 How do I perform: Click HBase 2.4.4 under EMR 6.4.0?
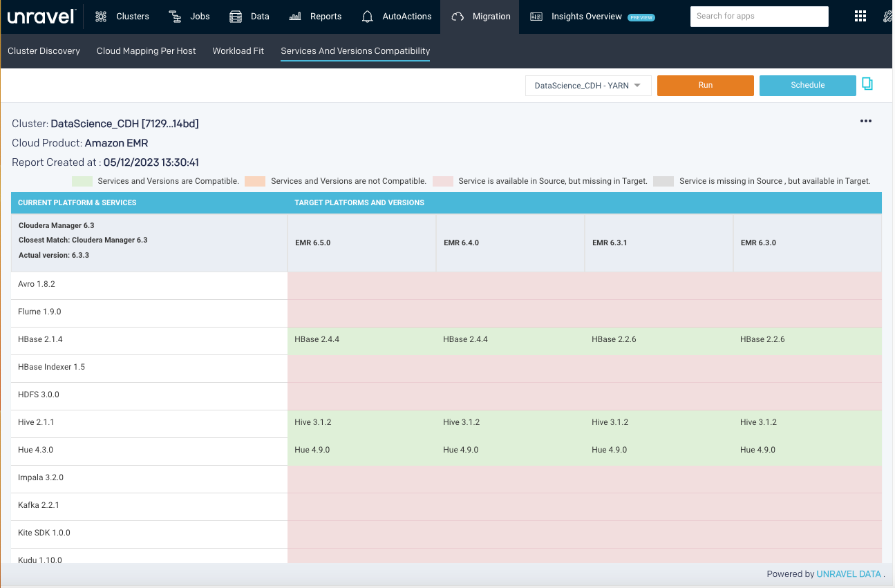465,339
